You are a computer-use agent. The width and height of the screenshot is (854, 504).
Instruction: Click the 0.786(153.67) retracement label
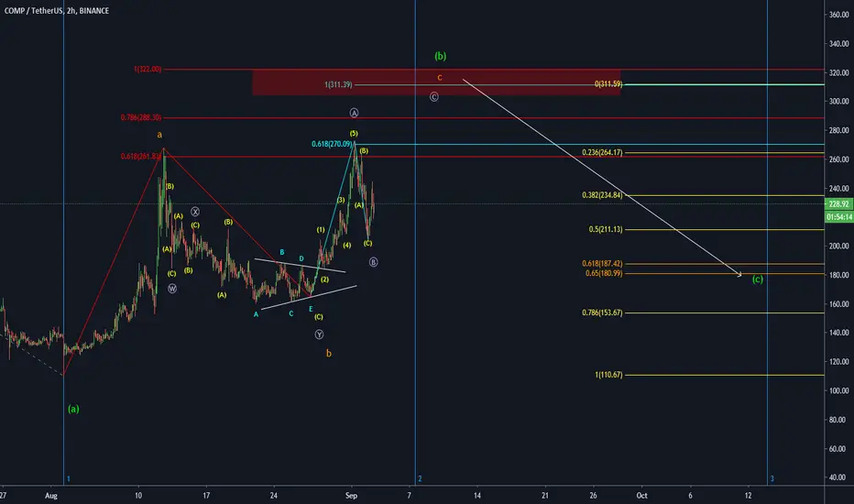[x=602, y=312]
